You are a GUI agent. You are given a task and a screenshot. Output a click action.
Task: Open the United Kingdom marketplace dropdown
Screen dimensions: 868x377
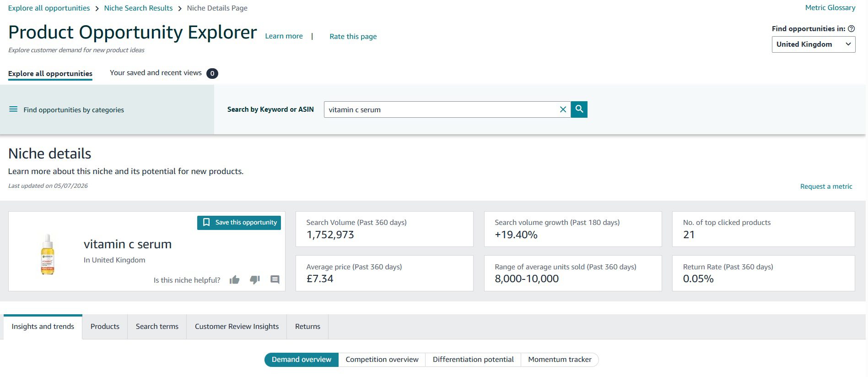click(813, 44)
